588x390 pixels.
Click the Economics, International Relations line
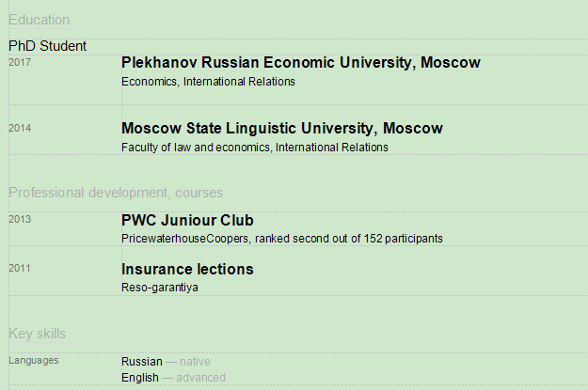pyautogui.click(x=208, y=82)
